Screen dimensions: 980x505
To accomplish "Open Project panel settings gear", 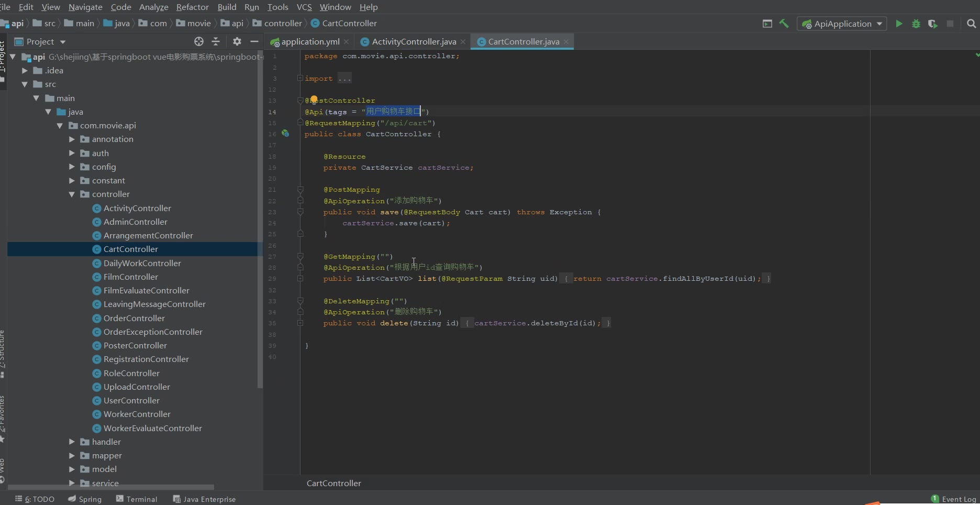I will [237, 41].
